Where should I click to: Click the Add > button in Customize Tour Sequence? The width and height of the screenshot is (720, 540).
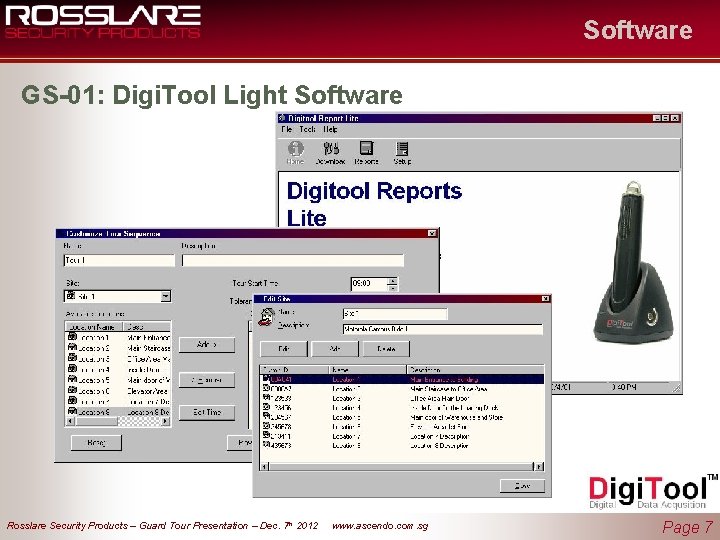(x=207, y=345)
